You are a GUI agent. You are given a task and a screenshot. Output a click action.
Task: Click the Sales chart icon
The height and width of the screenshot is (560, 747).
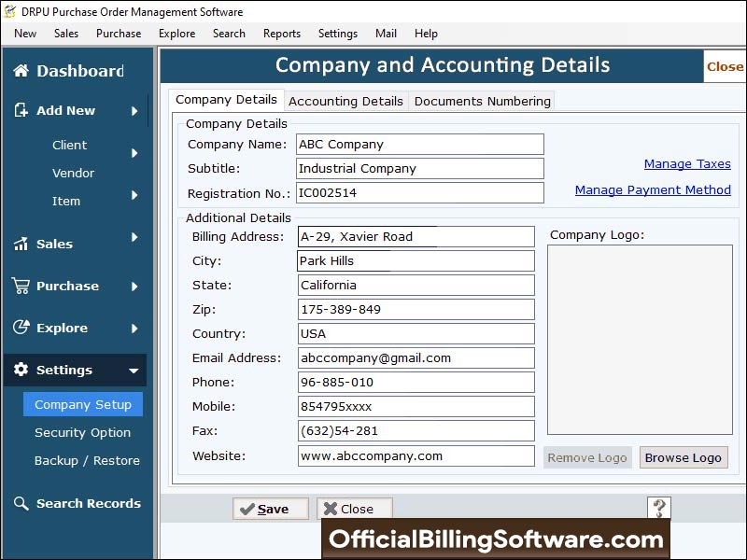coord(21,244)
